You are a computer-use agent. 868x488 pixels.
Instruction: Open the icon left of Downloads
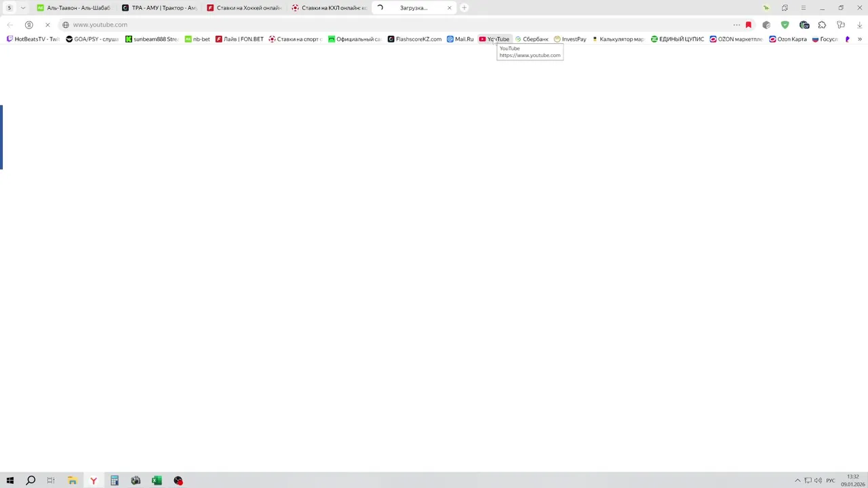[x=841, y=24]
